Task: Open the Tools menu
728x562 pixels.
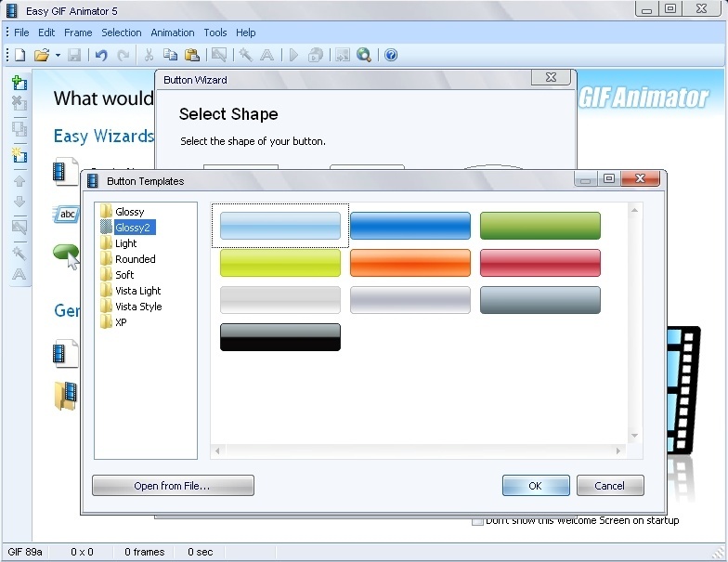Action: 215,33
